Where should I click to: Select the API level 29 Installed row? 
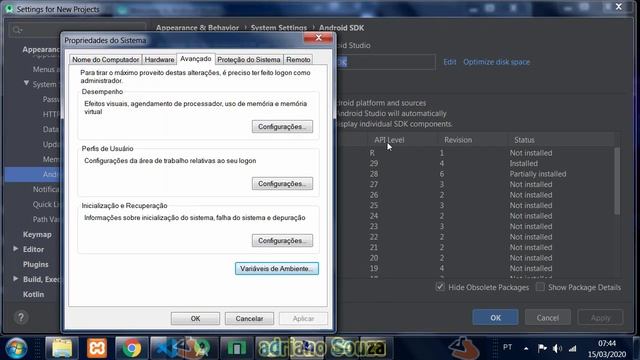476,163
